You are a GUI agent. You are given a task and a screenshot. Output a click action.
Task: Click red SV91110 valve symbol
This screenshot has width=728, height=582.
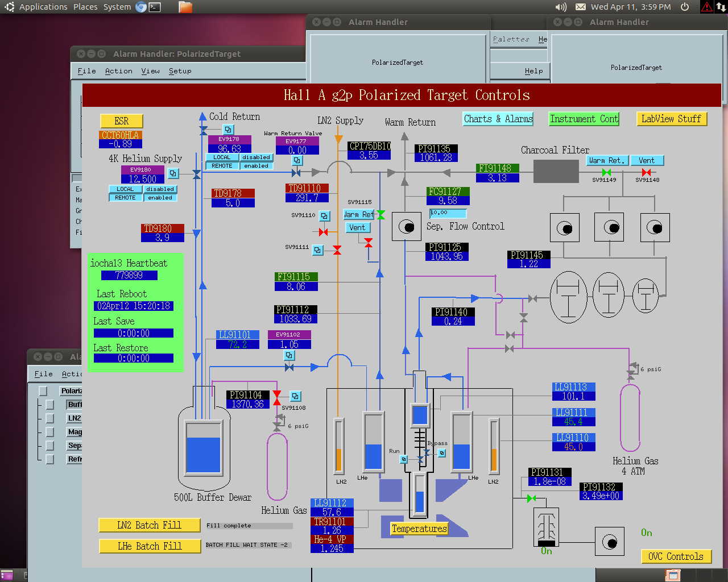(323, 232)
